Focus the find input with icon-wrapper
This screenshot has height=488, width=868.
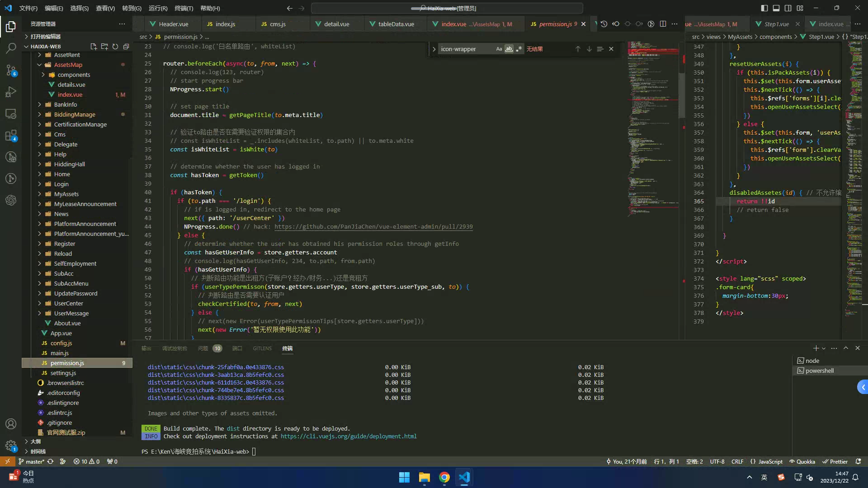pos(466,49)
